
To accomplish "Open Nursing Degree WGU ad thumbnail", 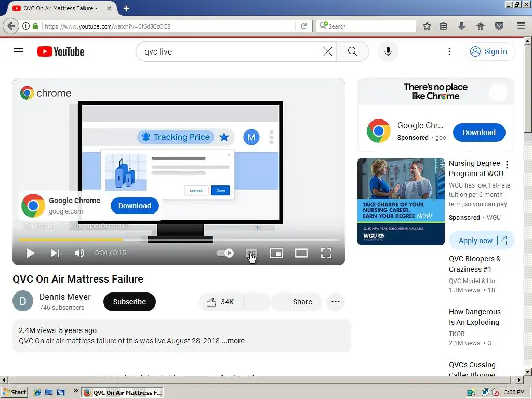I will (x=401, y=202).
